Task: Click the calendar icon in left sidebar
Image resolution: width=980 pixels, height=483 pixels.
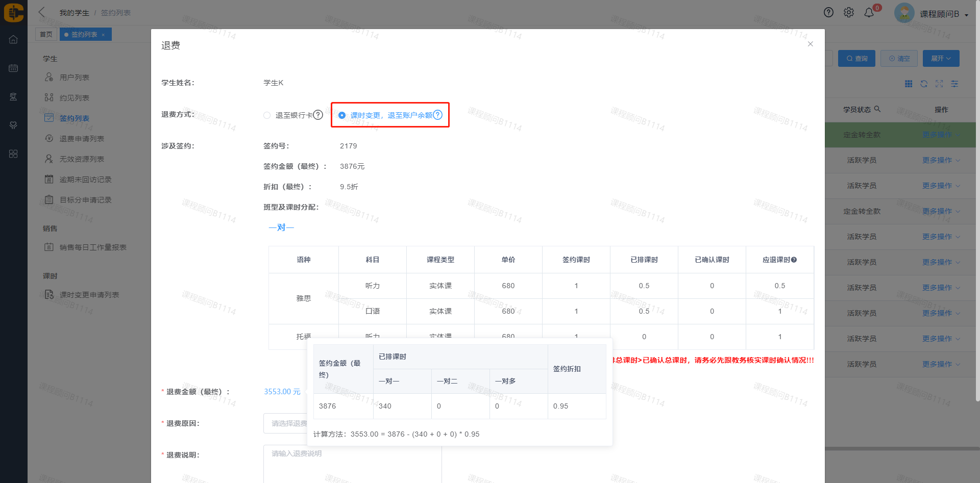Action: (13, 68)
